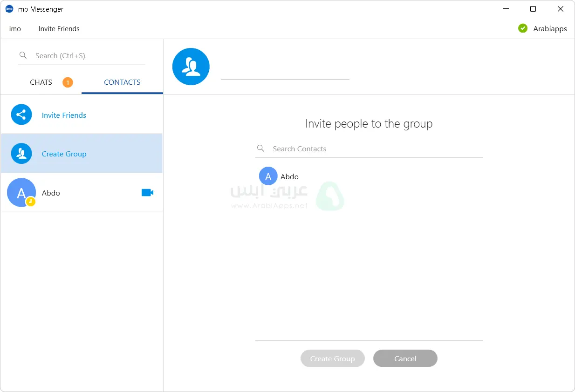Open Abdo's avatar in the contacts sidebar

(21, 193)
